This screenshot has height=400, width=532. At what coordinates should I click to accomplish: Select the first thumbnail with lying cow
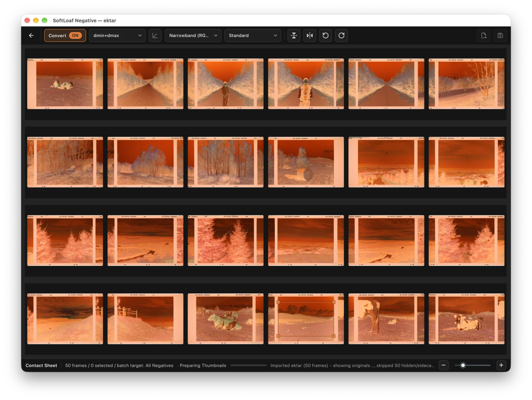[65, 84]
